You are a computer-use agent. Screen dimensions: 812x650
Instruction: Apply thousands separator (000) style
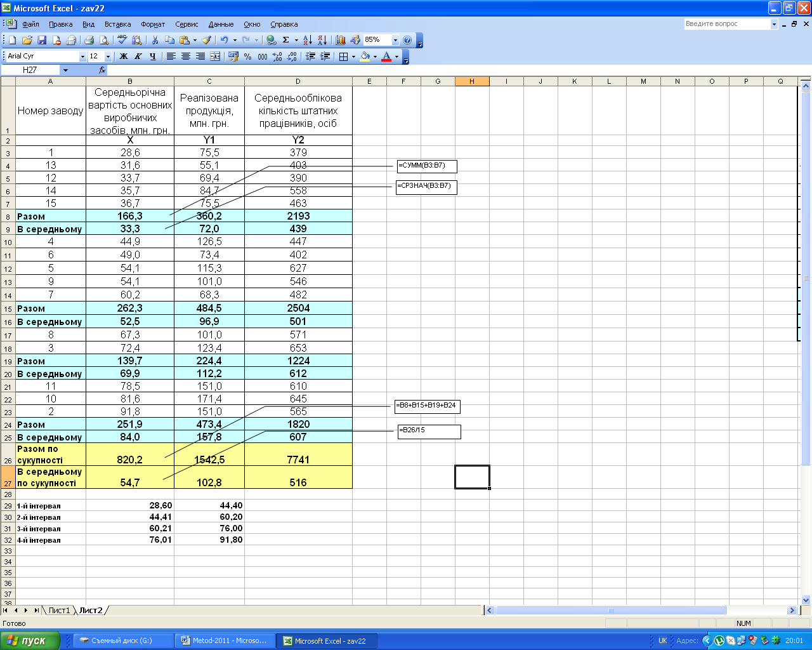point(263,56)
